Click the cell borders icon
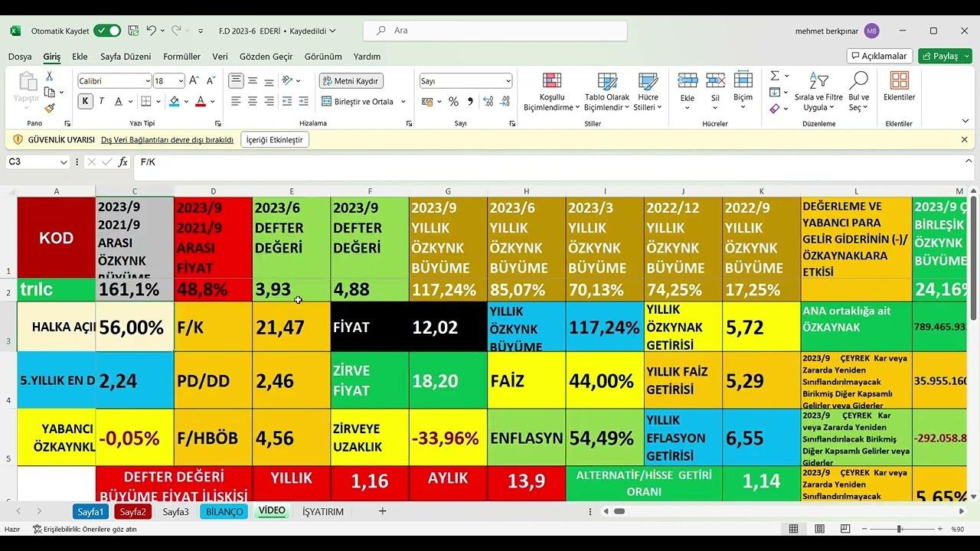This screenshot has width=980, height=551. tap(146, 101)
